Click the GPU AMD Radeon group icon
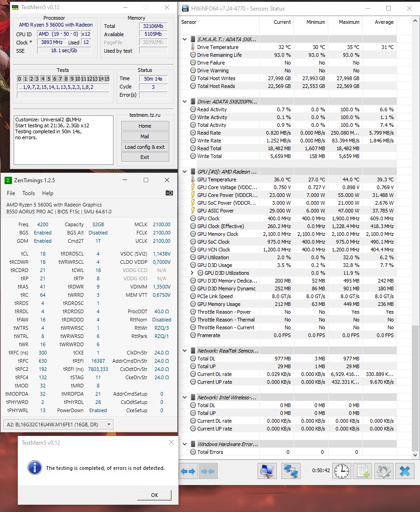Image resolution: width=420 pixels, height=512 pixels. [x=193, y=171]
